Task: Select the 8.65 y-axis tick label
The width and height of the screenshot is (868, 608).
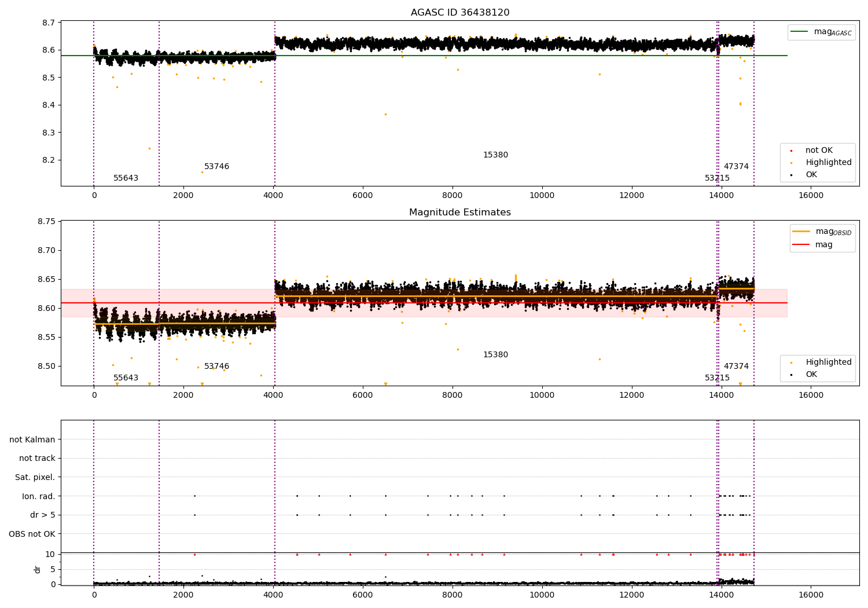Action: click(46, 280)
